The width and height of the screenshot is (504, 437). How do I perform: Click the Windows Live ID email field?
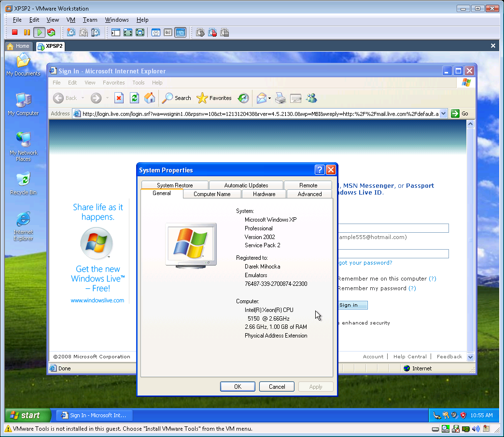[393, 228]
